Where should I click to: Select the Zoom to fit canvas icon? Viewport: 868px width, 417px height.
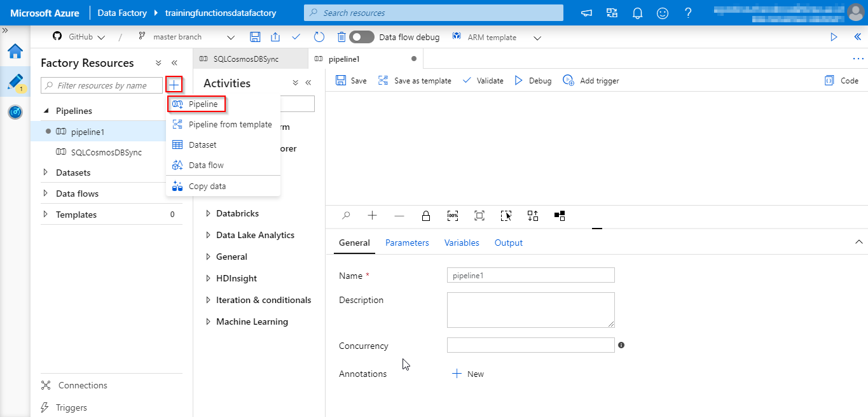pos(479,215)
